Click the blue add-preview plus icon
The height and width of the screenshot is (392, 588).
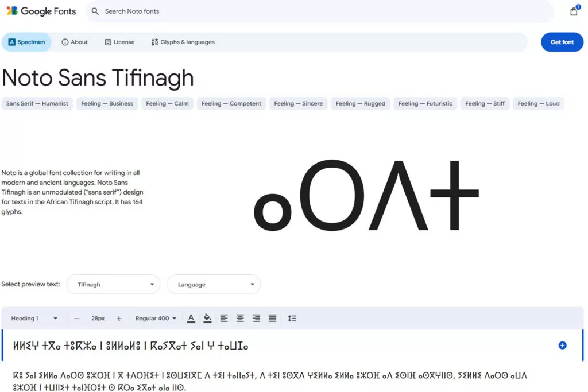click(x=562, y=346)
